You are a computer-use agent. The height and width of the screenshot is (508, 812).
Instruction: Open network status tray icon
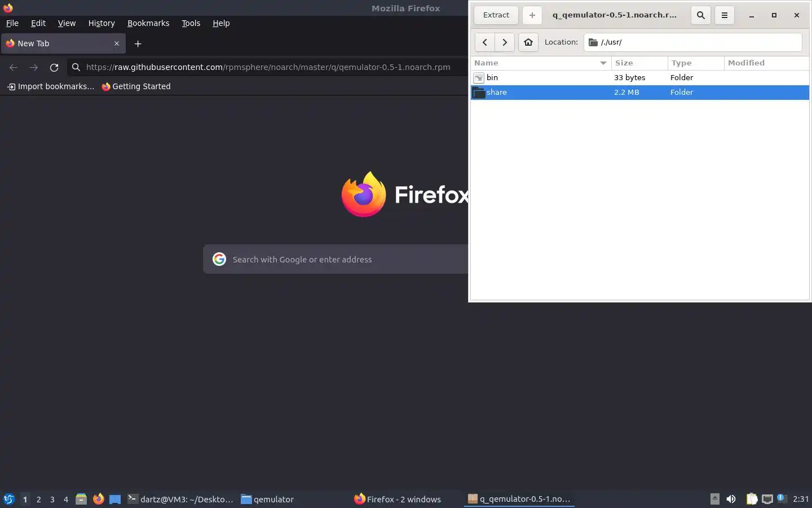767,499
